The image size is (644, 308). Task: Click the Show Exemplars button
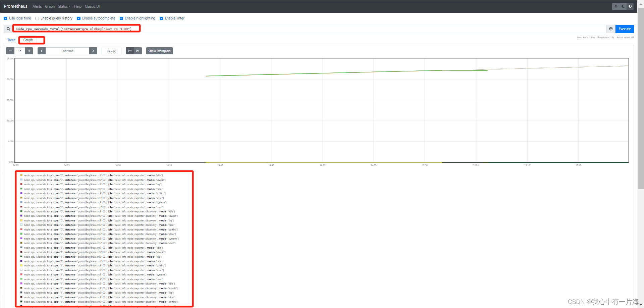click(x=159, y=51)
